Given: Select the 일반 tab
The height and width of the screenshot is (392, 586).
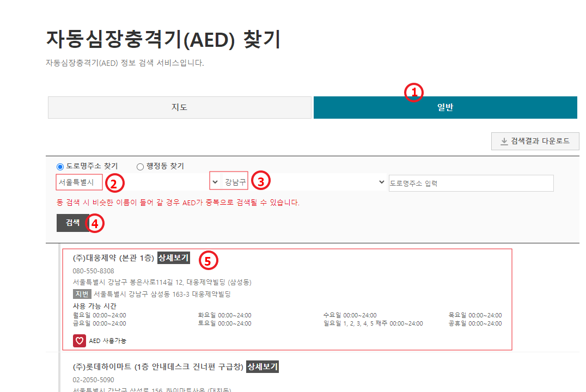Looking at the screenshot, I should tap(444, 107).
